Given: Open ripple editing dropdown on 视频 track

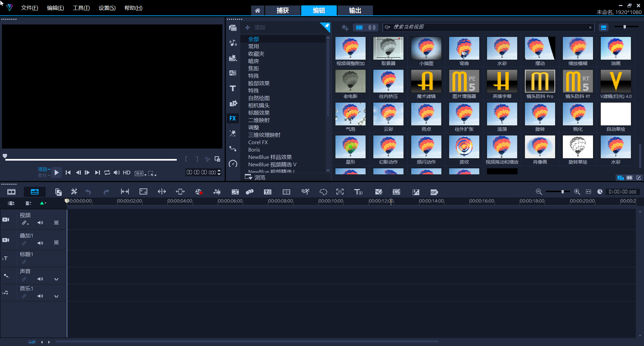Looking at the screenshot, I should (x=25, y=223).
